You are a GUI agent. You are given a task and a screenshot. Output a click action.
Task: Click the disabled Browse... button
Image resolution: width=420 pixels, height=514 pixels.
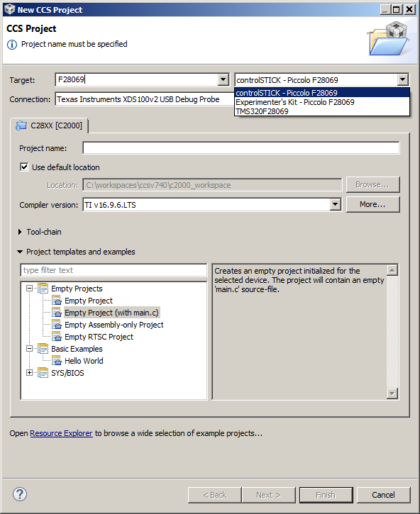[x=372, y=184]
